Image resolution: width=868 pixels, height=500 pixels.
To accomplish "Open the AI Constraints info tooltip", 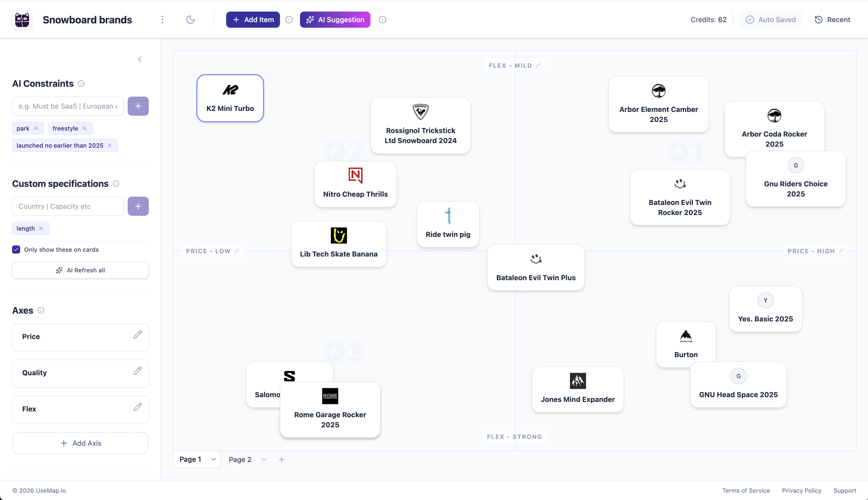I will (x=81, y=84).
